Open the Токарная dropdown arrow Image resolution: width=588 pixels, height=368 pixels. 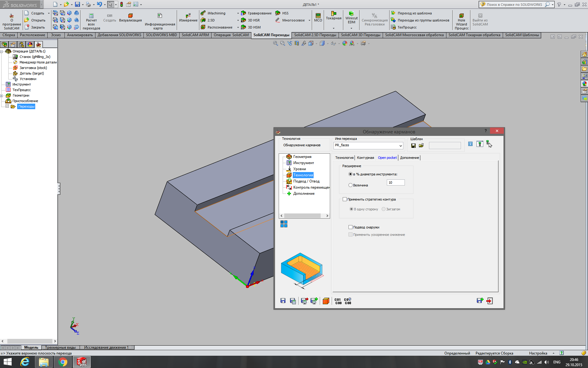[334, 28]
